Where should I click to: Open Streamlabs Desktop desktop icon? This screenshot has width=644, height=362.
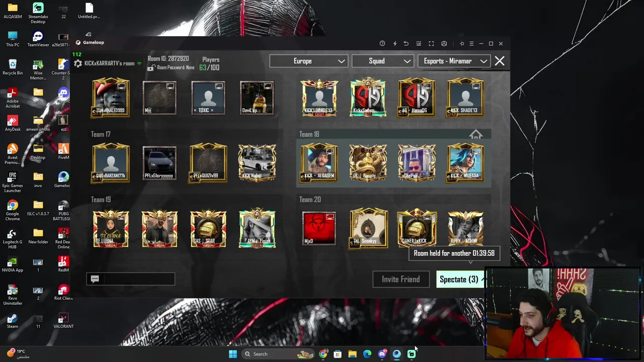(38, 14)
